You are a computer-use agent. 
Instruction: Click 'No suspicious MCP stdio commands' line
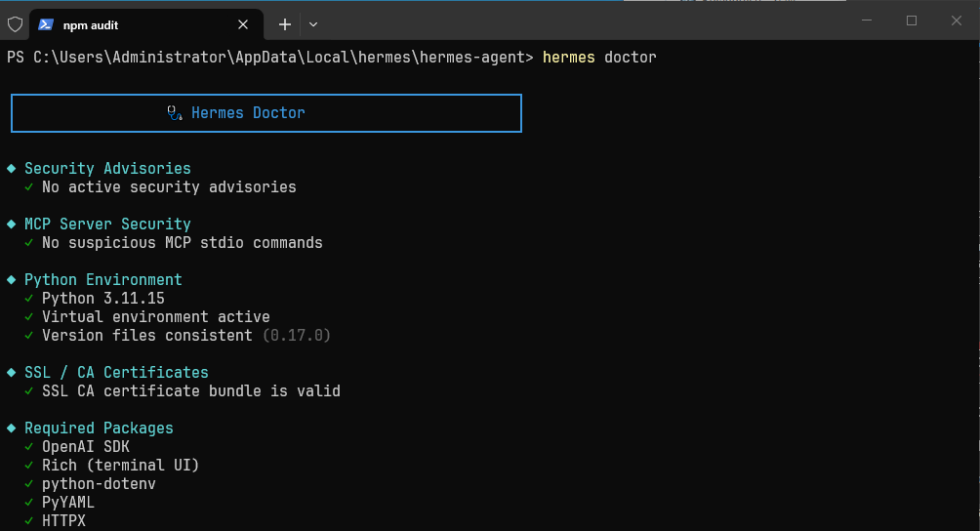click(x=182, y=243)
